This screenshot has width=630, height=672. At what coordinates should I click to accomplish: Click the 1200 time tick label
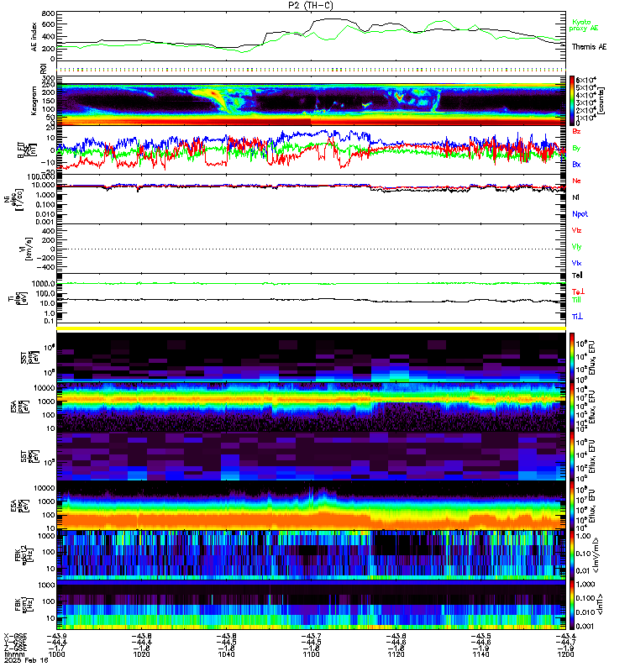pyautogui.click(x=565, y=654)
